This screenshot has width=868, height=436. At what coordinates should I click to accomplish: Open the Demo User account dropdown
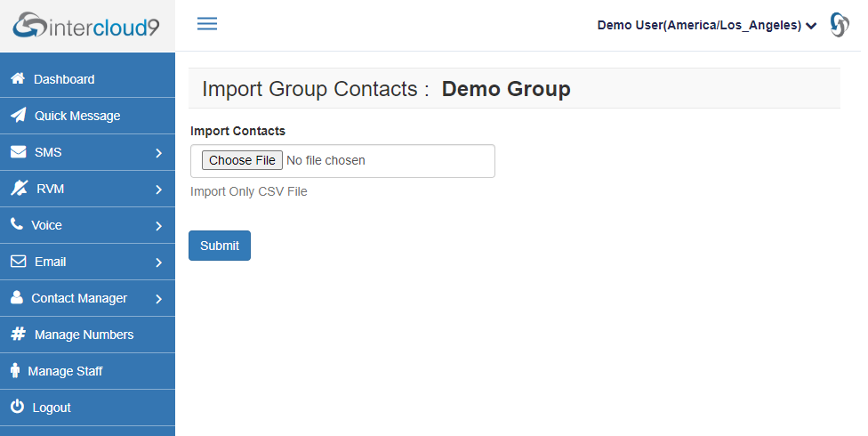click(x=707, y=26)
